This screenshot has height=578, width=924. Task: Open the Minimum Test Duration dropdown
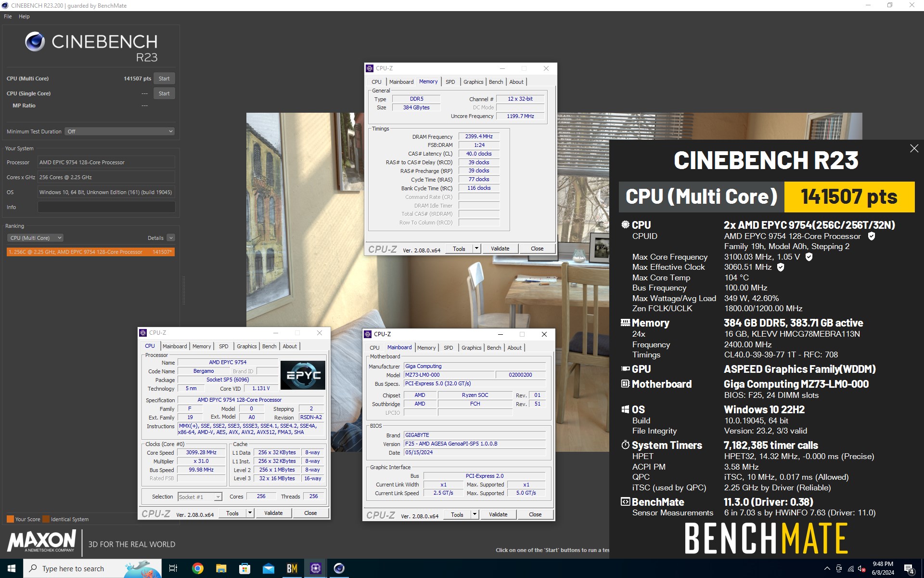point(119,131)
